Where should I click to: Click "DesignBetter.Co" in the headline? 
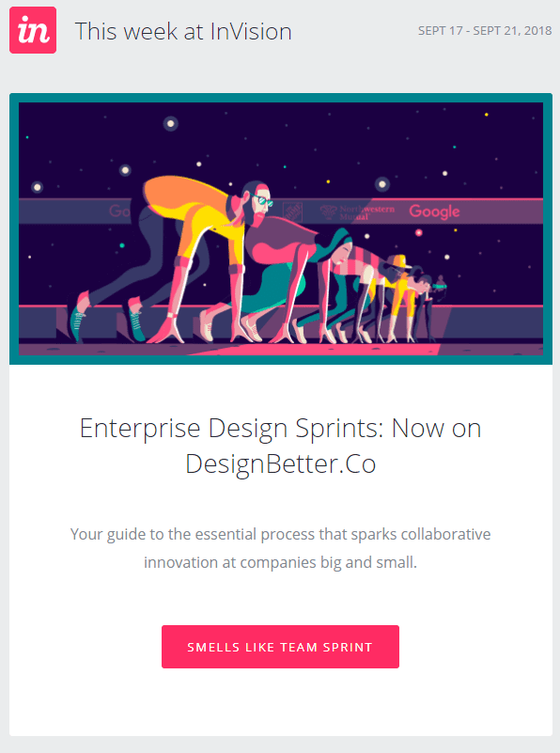[x=280, y=463]
